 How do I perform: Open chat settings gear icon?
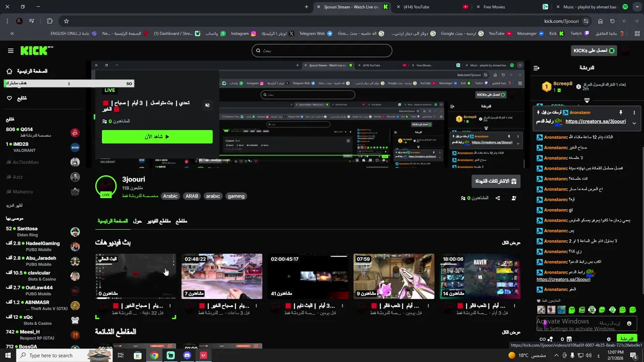pos(608,339)
